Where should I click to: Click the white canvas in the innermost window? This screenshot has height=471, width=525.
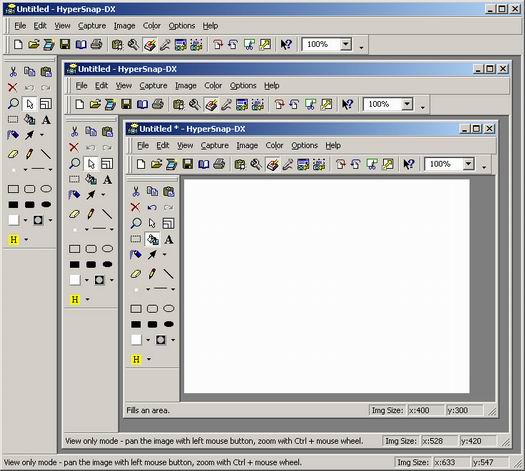point(326,286)
